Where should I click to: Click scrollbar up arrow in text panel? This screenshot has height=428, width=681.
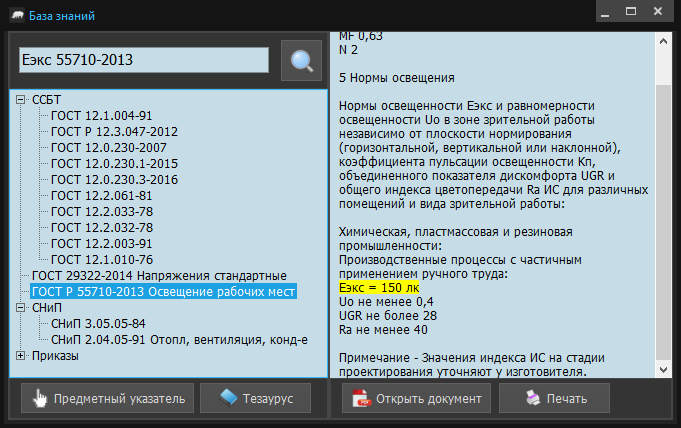tap(662, 41)
